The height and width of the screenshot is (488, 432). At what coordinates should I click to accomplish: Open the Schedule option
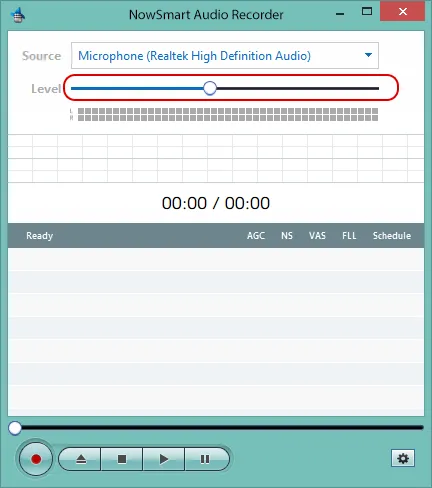[x=392, y=236]
